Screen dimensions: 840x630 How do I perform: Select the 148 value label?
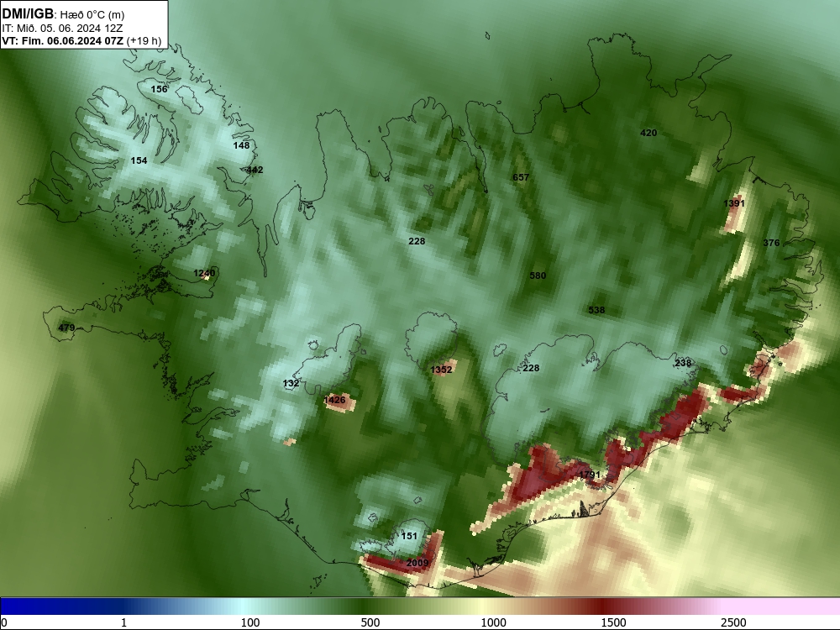click(x=241, y=145)
